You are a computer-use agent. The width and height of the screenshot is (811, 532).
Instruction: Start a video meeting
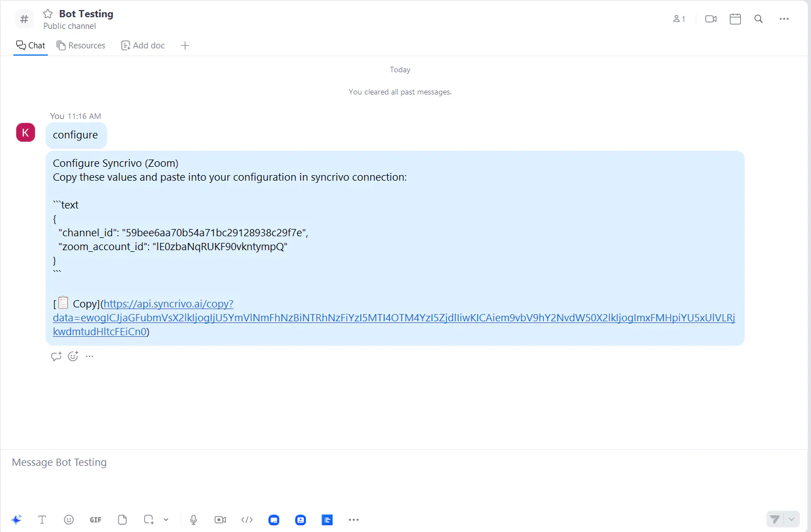[711, 19]
